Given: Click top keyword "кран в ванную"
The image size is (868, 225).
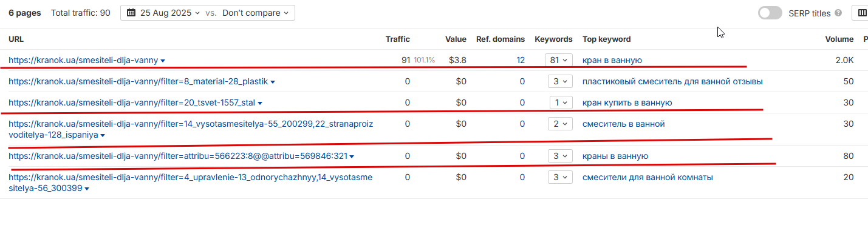Looking at the screenshot, I should click(612, 60).
